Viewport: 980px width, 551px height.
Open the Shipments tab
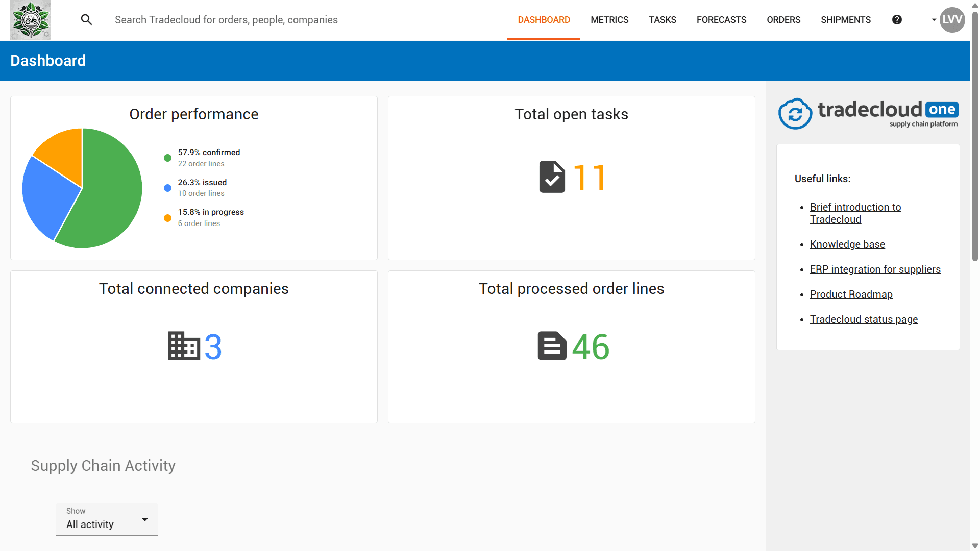coord(846,20)
